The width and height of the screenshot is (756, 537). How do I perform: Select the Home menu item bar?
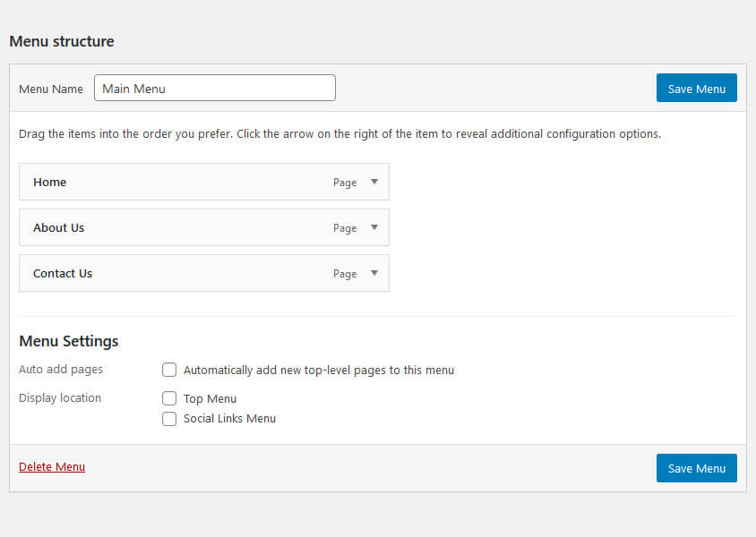[179, 182]
